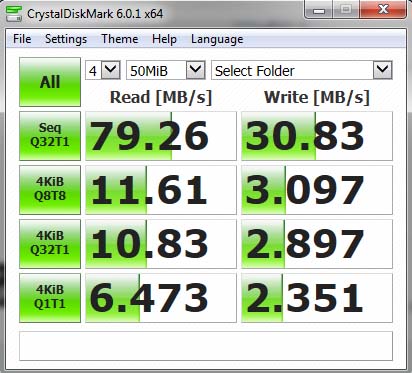Start the Seq Q32T1 test
The height and width of the screenshot is (373, 412).
50,136
